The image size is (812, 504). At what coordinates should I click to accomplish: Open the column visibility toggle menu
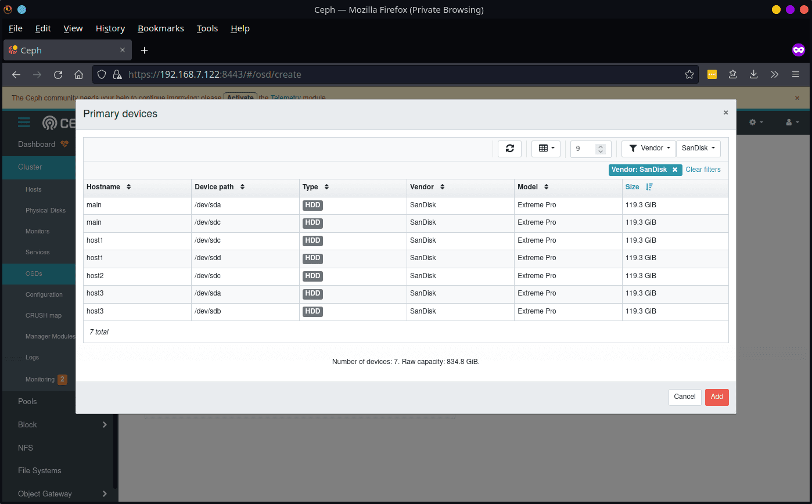[x=546, y=149]
